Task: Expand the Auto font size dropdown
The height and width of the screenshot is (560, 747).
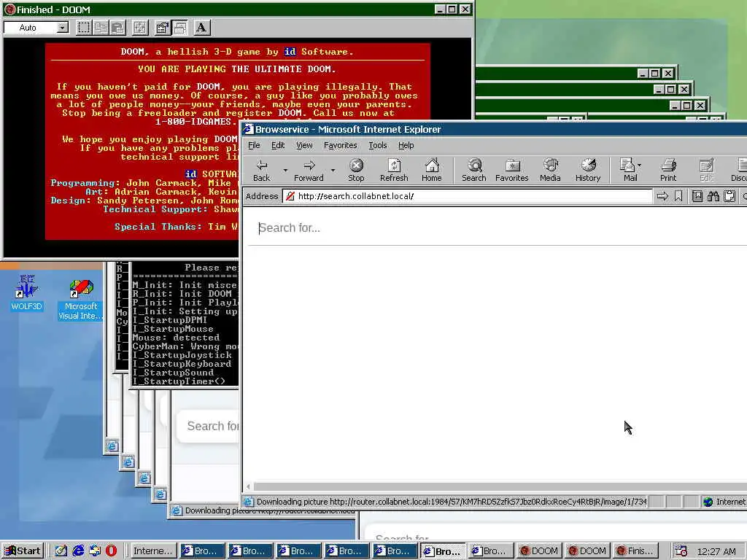Action: [x=63, y=28]
